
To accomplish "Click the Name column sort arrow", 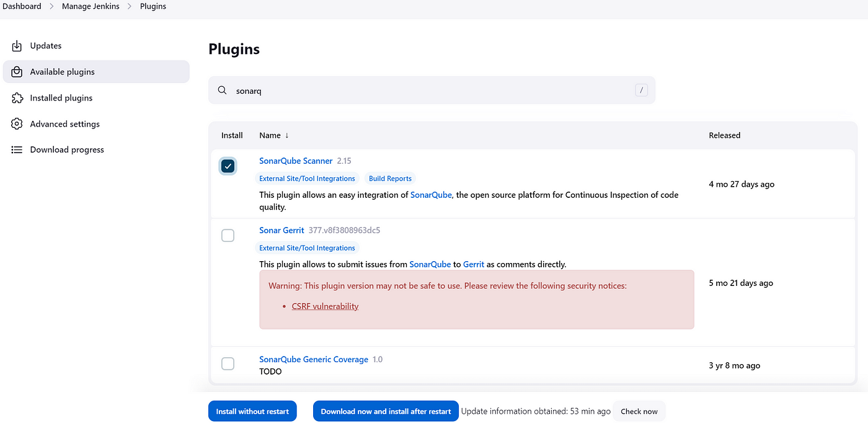I will point(287,135).
